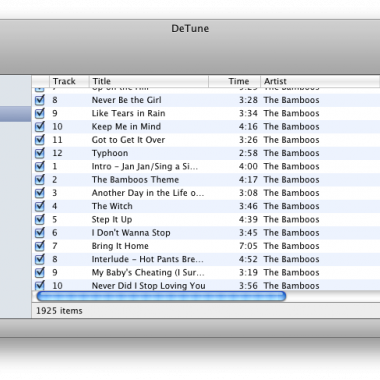
Task: Select the 'Keep Me in Mind' title
Action: 126,127
